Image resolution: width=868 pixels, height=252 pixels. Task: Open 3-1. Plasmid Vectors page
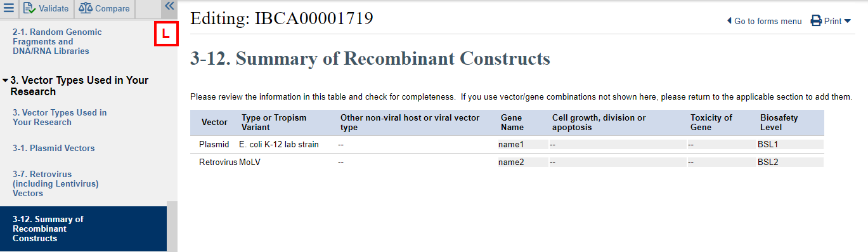point(54,148)
